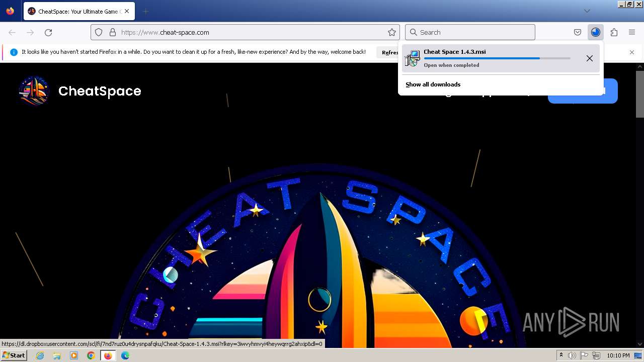This screenshot has width=644, height=362.
Task: Bookmark this page with the star icon
Action: click(x=392, y=32)
